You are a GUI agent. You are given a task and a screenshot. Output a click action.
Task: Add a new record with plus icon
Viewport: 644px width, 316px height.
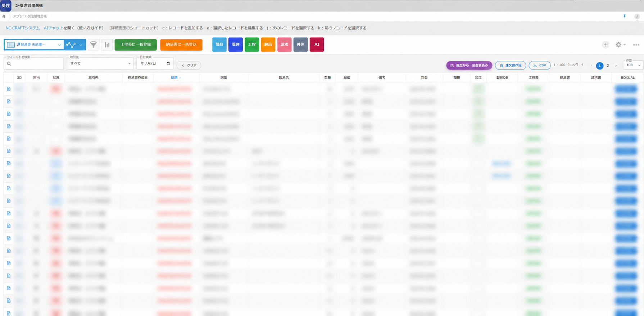[x=606, y=45]
